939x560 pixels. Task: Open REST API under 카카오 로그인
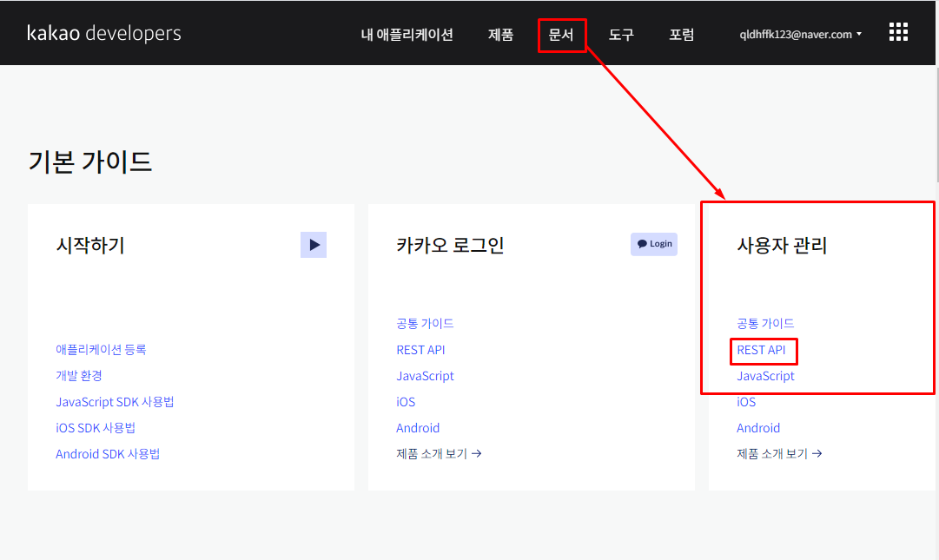point(420,350)
